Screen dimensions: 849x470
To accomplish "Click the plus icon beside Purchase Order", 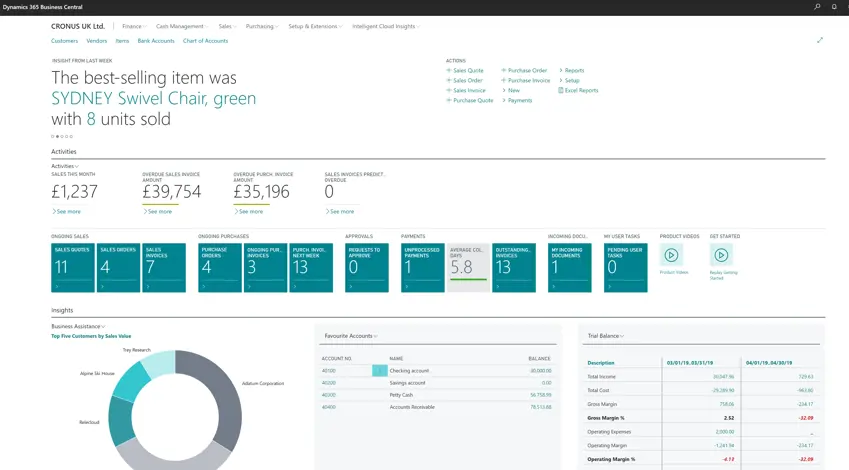I will click(503, 70).
